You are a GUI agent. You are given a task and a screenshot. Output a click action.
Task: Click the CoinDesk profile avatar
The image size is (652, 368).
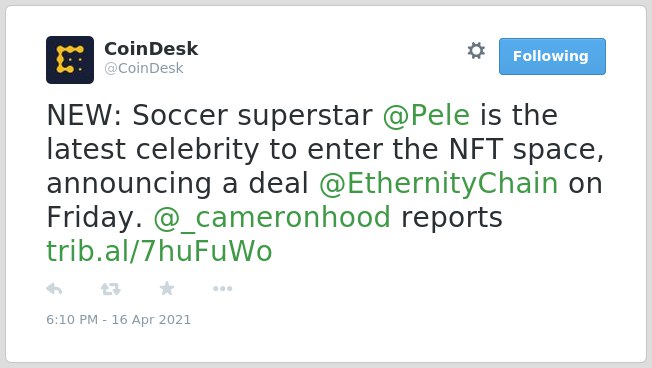coord(70,60)
